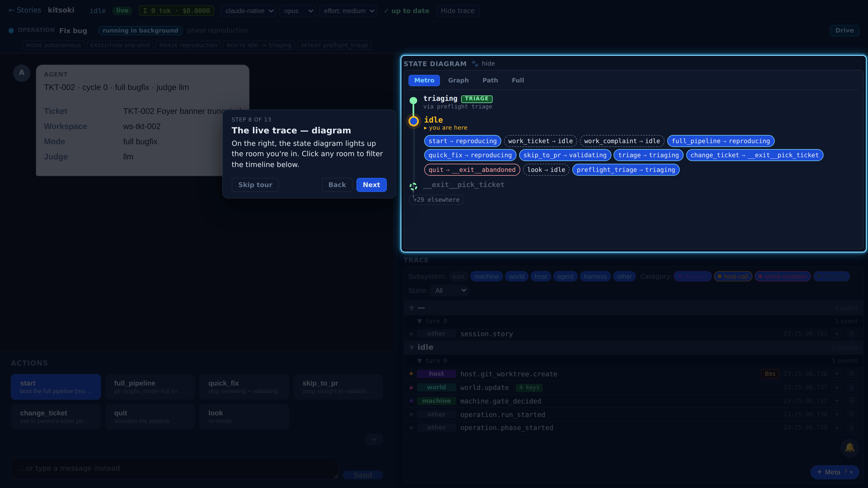Go Back in the tour popup

click(x=337, y=185)
